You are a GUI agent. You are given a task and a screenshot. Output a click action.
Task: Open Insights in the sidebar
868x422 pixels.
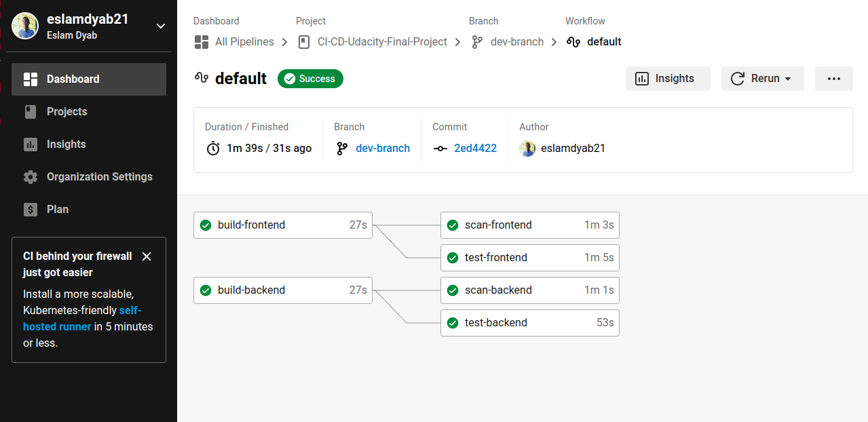89,145
